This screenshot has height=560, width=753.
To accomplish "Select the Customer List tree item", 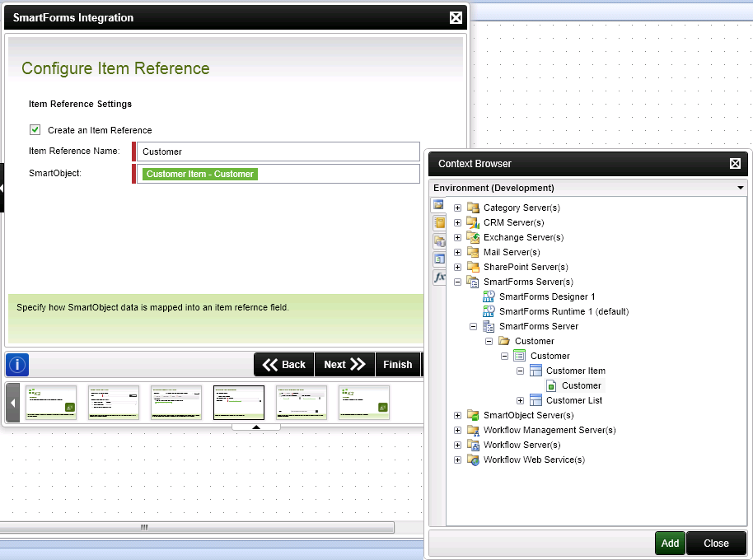I will pyautogui.click(x=574, y=401).
